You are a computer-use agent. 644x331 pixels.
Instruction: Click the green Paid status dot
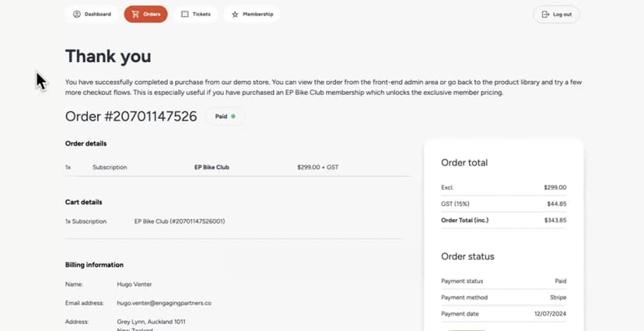pyautogui.click(x=233, y=117)
